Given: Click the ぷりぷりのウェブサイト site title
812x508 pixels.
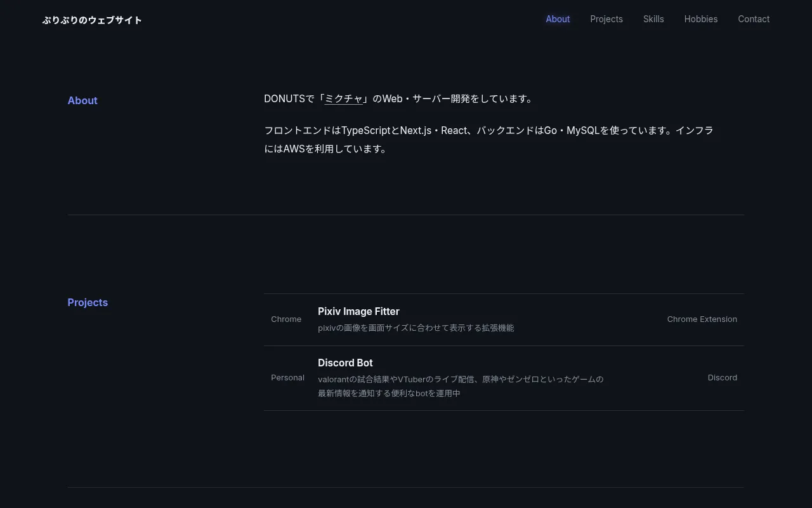Looking at the screenshot, I should (x=92, y=20).
